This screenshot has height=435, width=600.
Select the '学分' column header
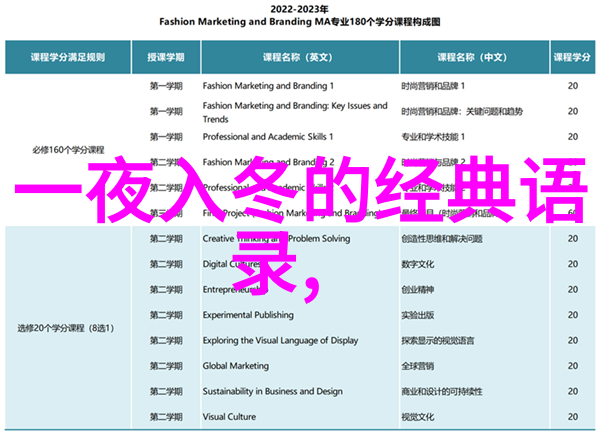coord(572,59)
